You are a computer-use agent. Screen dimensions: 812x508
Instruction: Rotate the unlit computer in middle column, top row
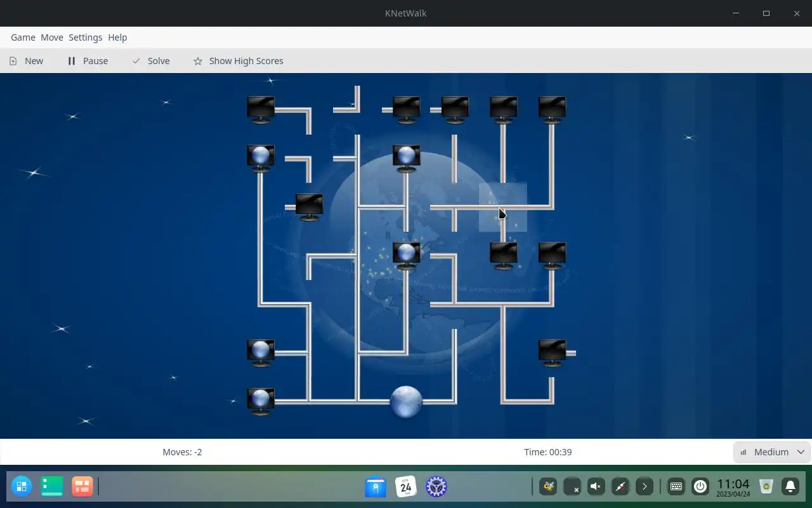[406, 110]
